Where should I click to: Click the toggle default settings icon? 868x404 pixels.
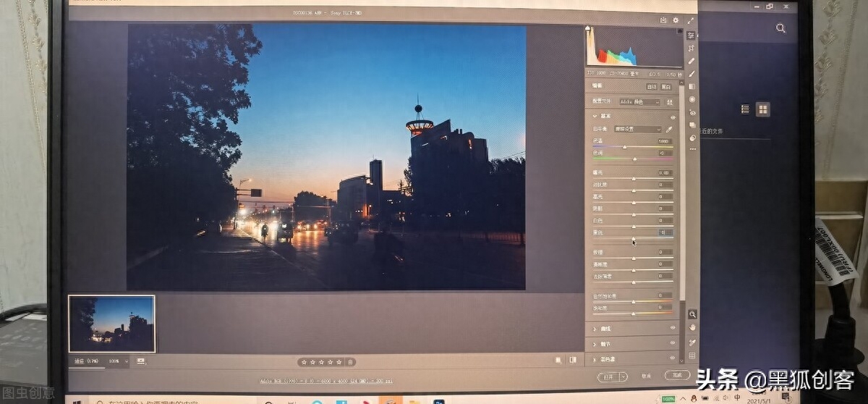[573, 360]
